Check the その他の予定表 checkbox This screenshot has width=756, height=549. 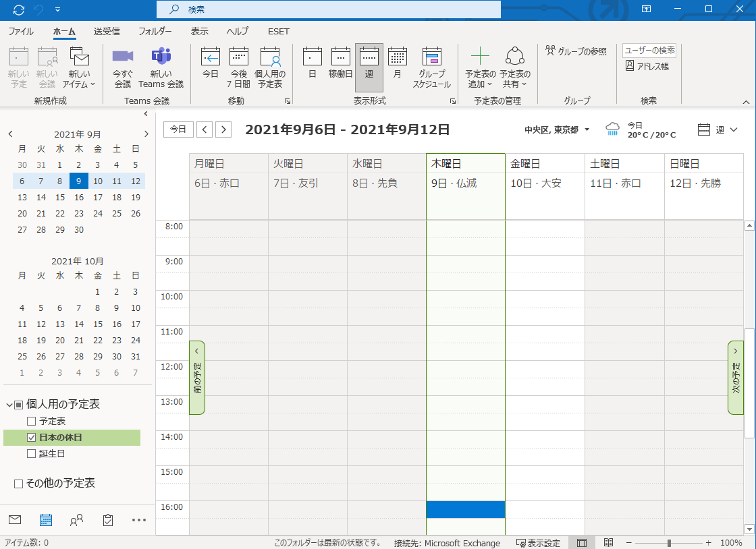tap(19, 484)
